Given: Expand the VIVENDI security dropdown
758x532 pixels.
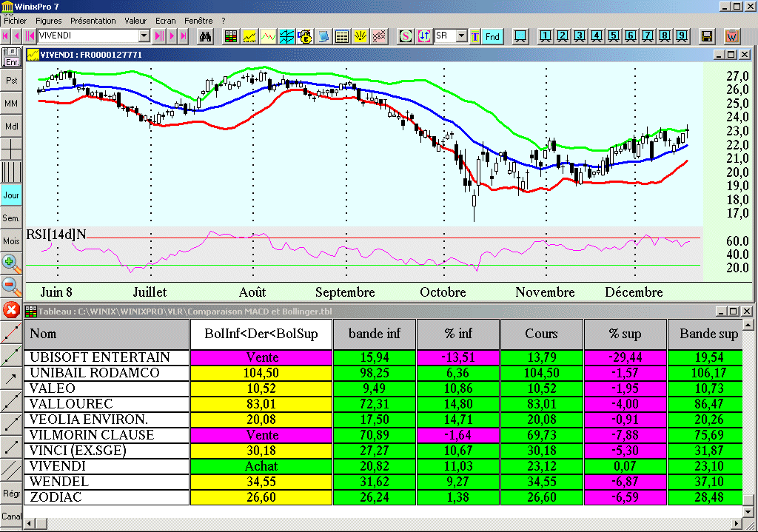Looking at the screenshot, I should click(x=144, y=36).
